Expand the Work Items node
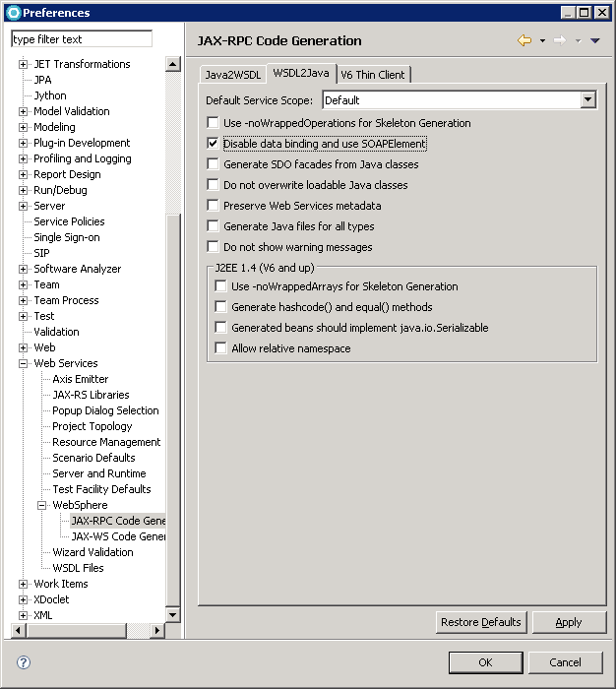 [23, 584]
